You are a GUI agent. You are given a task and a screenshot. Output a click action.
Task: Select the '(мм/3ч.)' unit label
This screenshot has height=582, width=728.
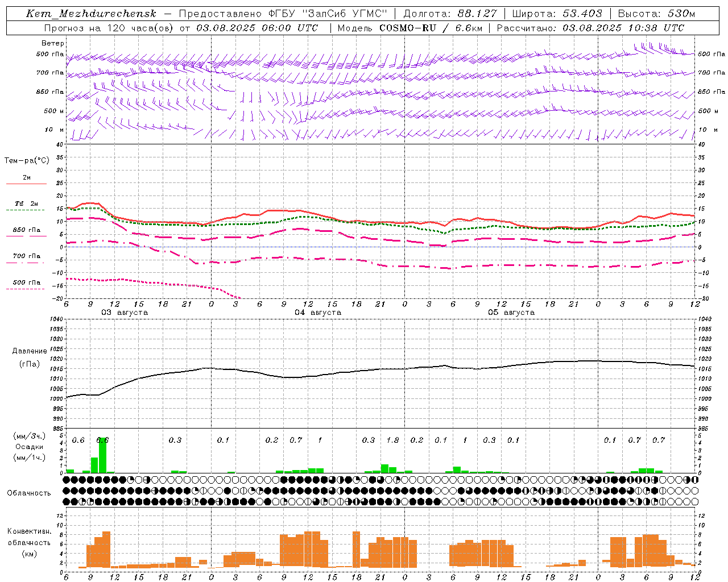pyautogui.click(x=30, y=436)
